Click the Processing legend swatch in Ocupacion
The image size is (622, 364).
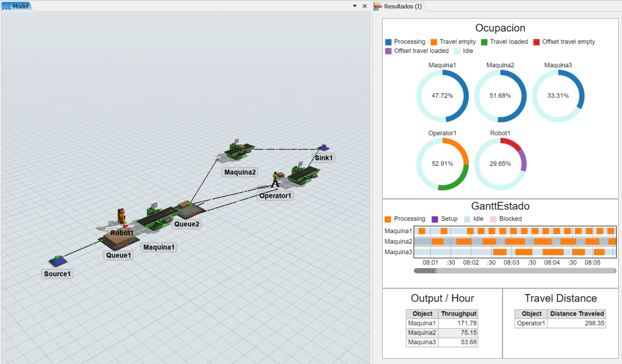pos(388,42)
